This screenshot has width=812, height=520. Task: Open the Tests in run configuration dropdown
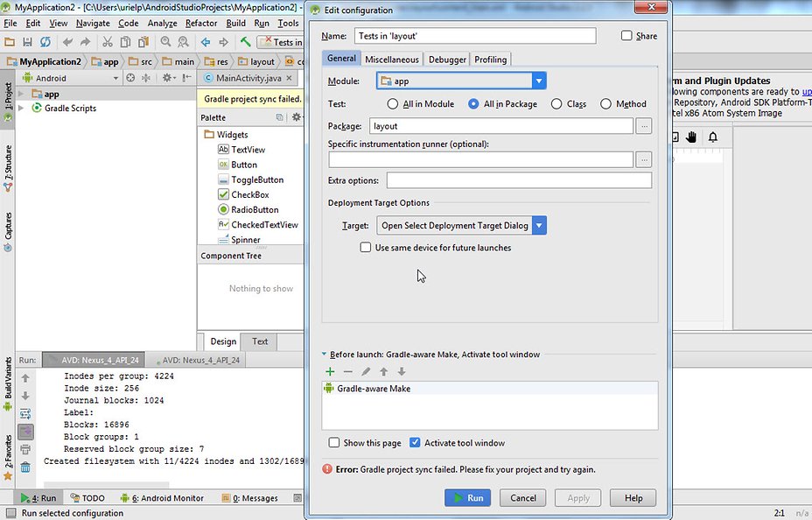pos(281,42)
